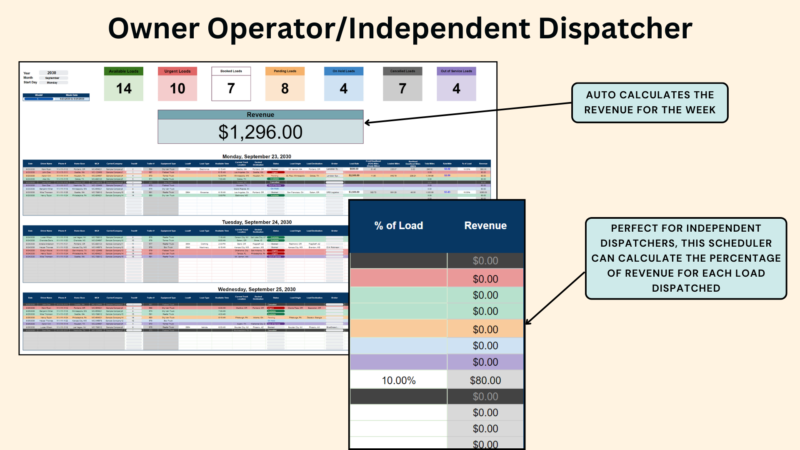Click the Revenue column header in enlarged table

(485, 226)
